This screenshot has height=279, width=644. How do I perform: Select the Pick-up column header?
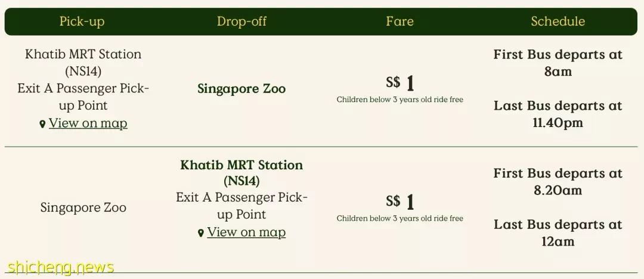pyautogui.click(x=82, y=21)
